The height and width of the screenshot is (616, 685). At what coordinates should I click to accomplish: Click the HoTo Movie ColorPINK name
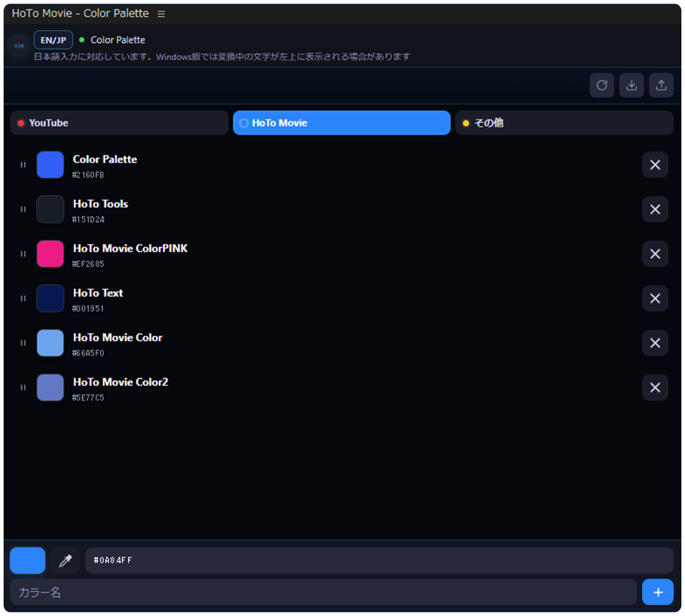pyautogui.click(x=130, y=249)
